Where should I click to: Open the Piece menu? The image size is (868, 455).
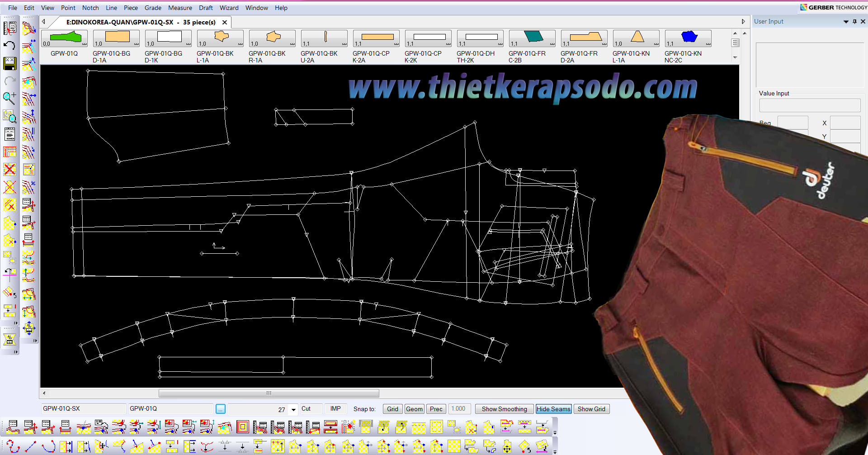131,8
